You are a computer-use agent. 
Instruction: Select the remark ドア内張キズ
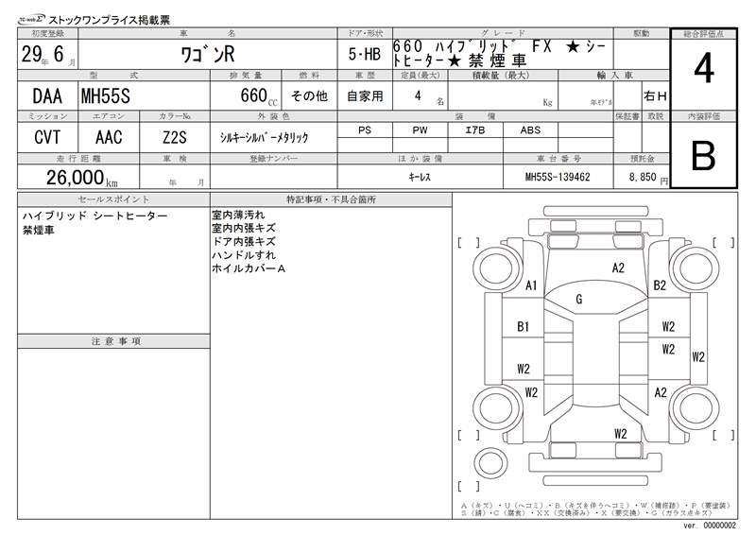click(x=244, y=241)
